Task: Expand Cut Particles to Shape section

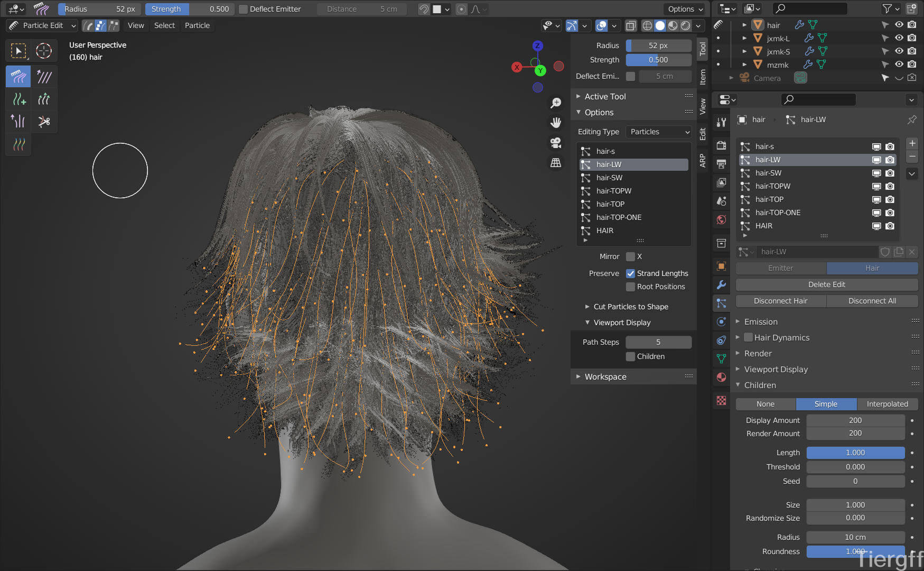Action: pyautogui.click(x=631, y=307)
